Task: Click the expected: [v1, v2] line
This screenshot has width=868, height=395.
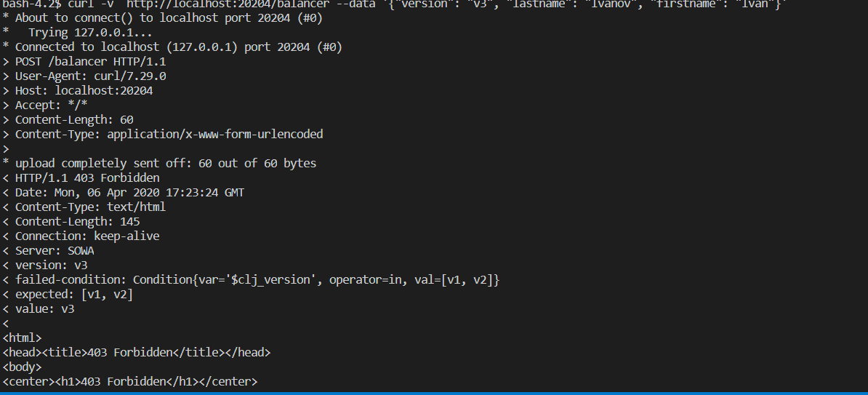Action: (x=68, y=294)
